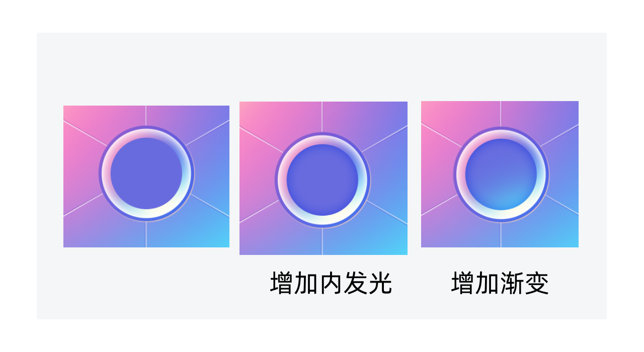Screen dimensions: 644x352
Task: Click the character 变 in the second caption
Action: point(537,284)
